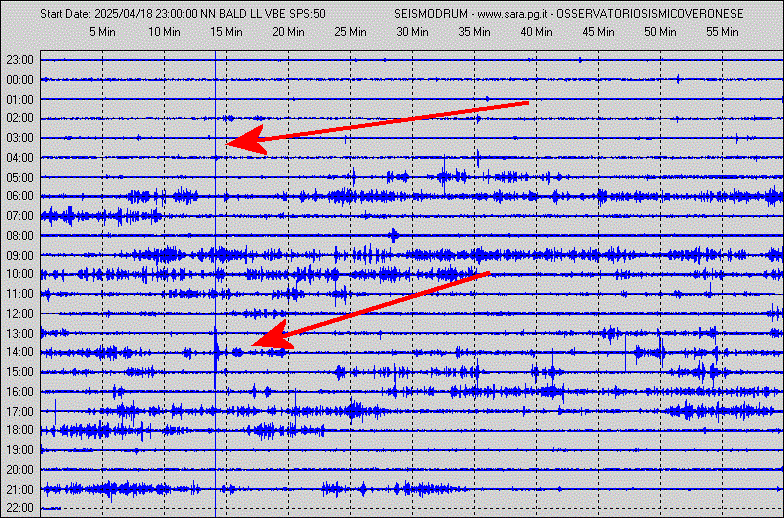This screenshot has height=518, width=784.
Task: Click the 10 Min time axis label
Action: (x=164, y=32)
